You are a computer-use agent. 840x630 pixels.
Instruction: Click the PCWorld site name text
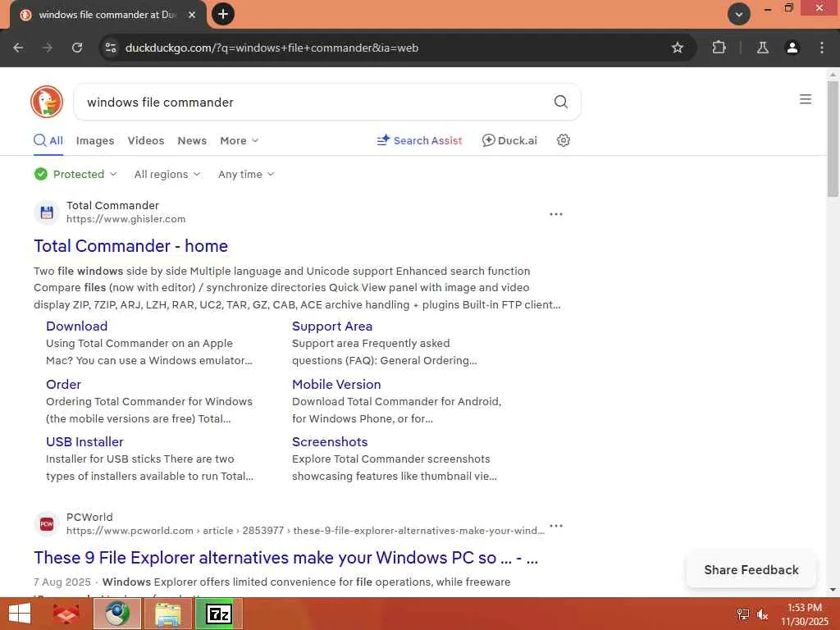pyautogui.click(x=89, y=517)
